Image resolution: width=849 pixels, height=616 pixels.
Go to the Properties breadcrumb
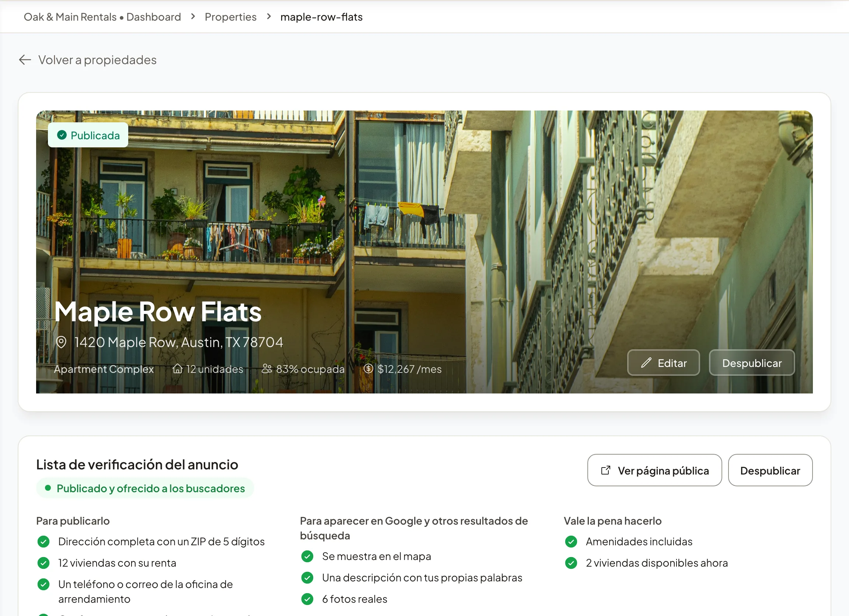[x=231, y=17]
